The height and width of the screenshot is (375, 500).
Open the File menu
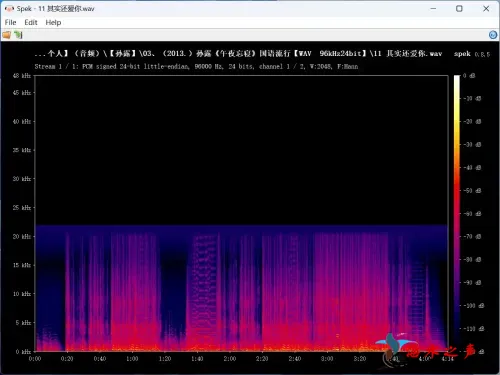pos(10,22)
